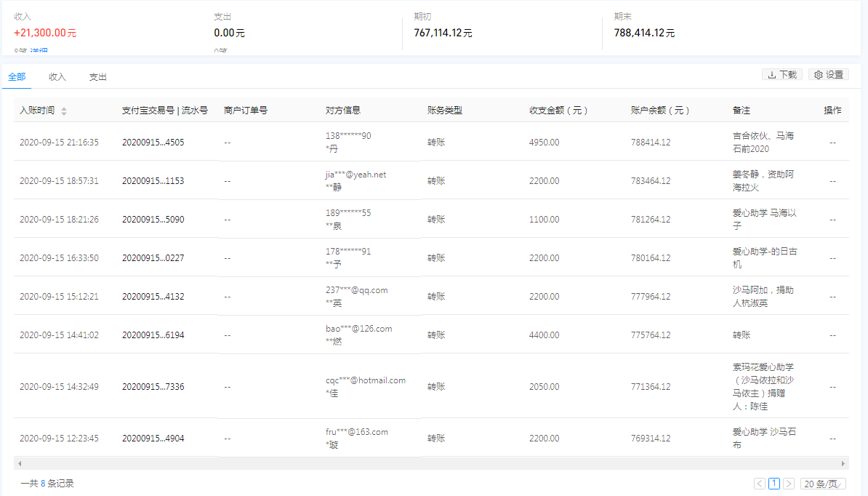The height and width of the screenshot is (496, 868).
Task: Open settings via the 设置 button
Action: (828, 74)
